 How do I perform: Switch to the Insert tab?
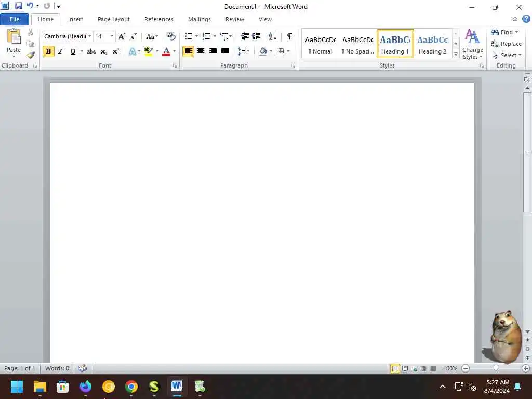tap(75, 19)
